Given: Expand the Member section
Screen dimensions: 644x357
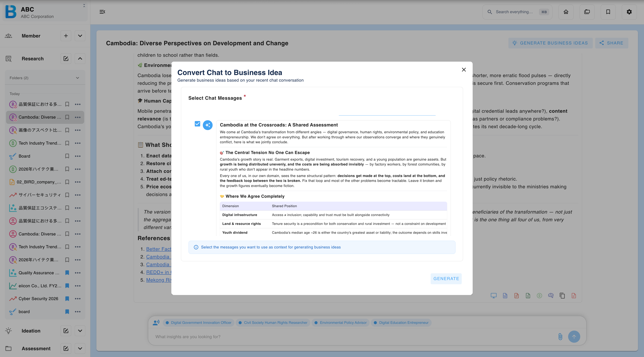Looking at the screenshot, I should [80, 36].
